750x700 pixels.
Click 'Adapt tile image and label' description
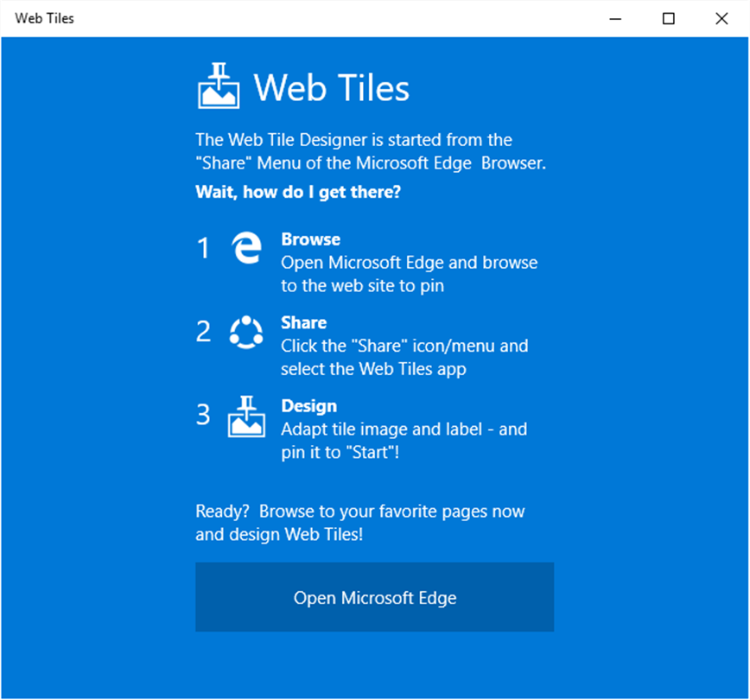click(404, 440)
